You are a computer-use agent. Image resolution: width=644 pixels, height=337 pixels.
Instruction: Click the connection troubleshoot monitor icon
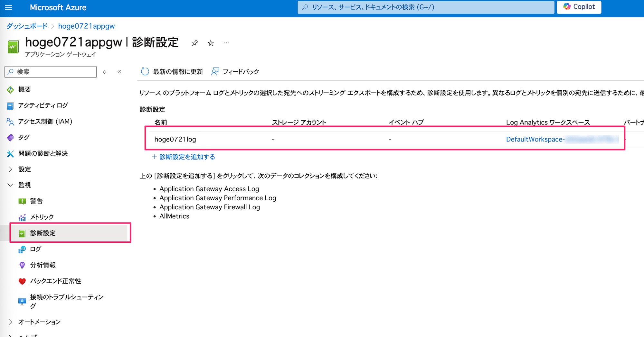click(x=22, y=301)
